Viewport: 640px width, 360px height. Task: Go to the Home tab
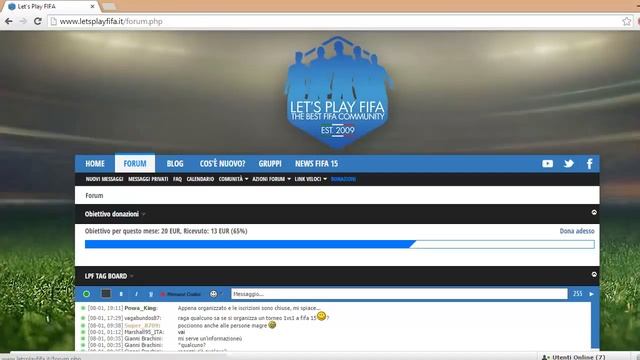(x=95, y=164)
